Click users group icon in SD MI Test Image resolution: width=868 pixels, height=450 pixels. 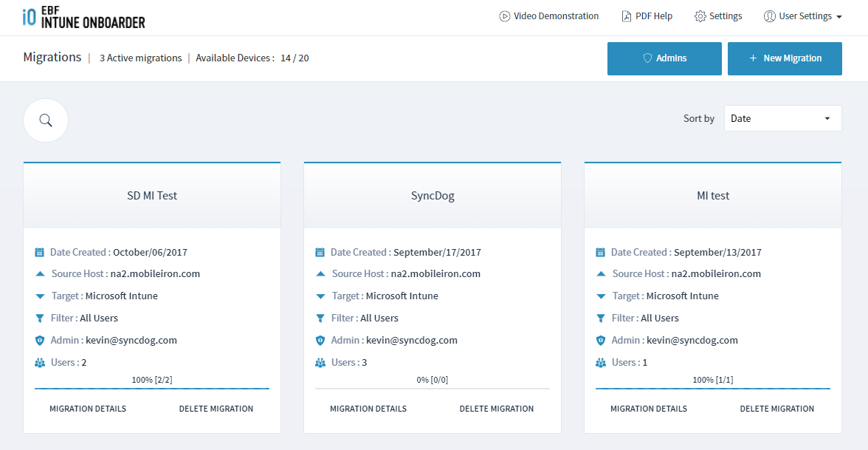[39, 363]
